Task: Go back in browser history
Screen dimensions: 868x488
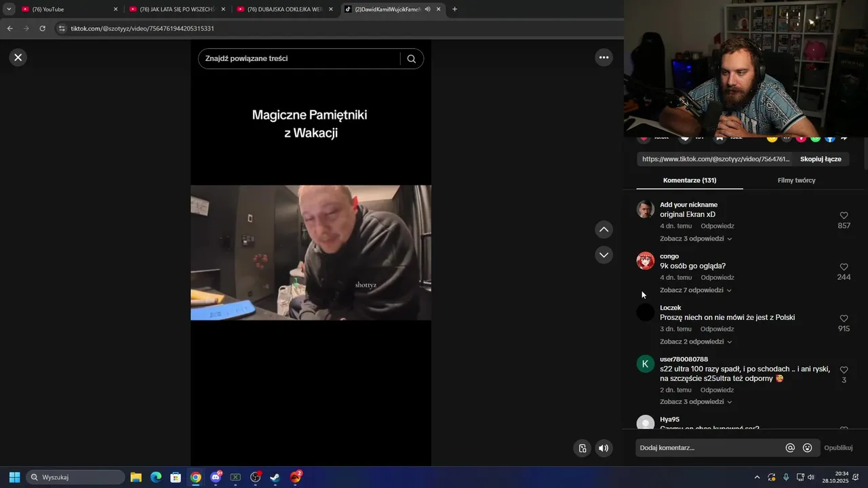Action: click(9, 28)
